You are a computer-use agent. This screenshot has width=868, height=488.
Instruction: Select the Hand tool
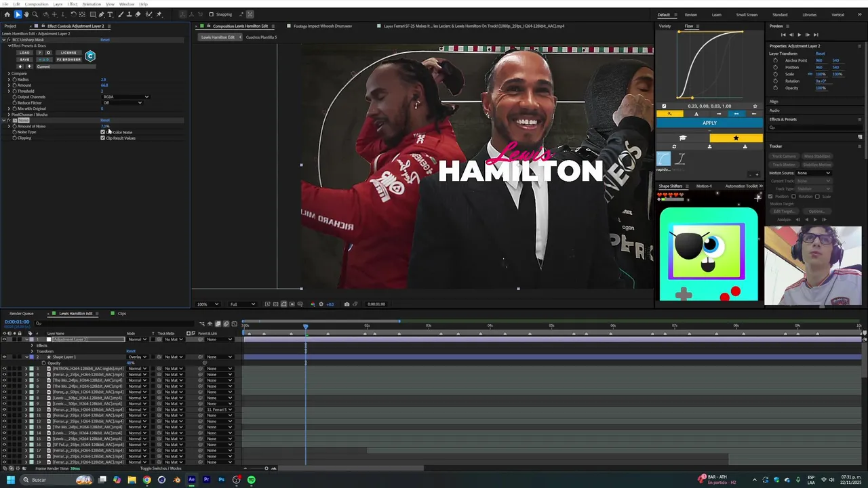26,14
